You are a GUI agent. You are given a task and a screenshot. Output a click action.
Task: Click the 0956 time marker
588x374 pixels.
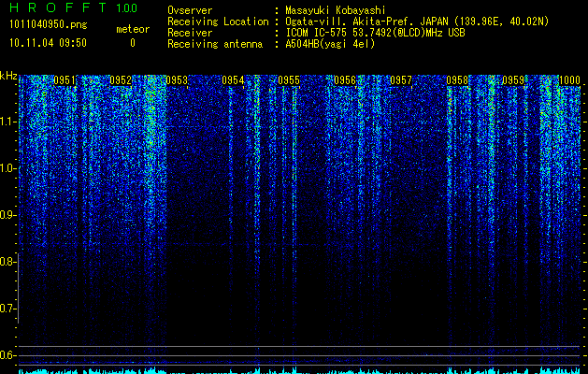[x=345, y=80]
